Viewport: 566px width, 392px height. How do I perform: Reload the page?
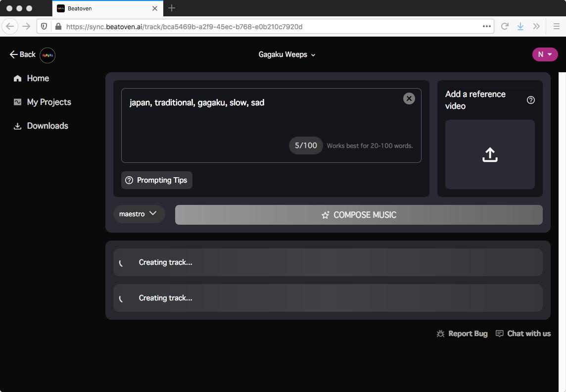pyautogui.click(x=505, y=26)
